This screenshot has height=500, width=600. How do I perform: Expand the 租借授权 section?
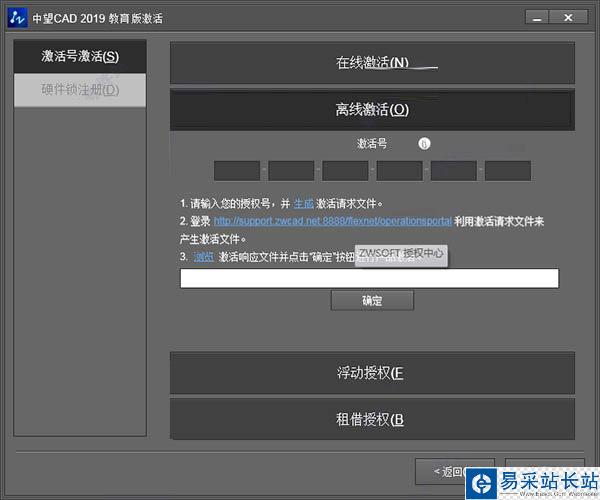click(372, 419)
